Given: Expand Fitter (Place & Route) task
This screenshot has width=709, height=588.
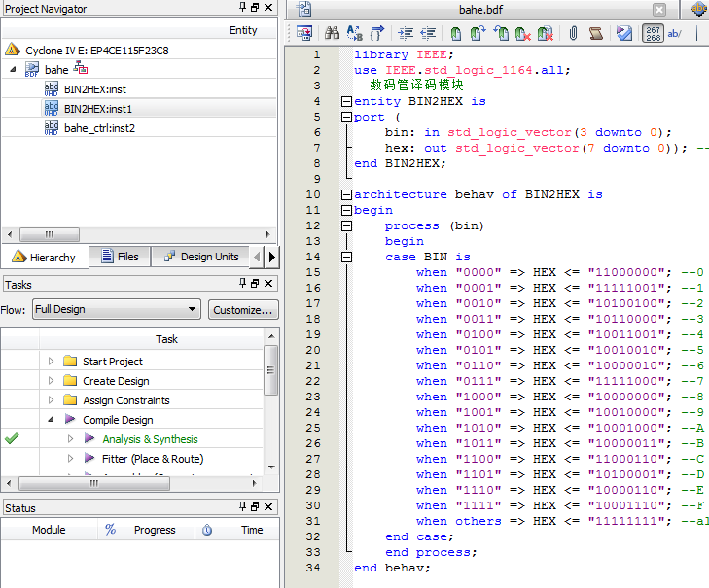Looking at the screenshot, I should [x=71, y=459].
